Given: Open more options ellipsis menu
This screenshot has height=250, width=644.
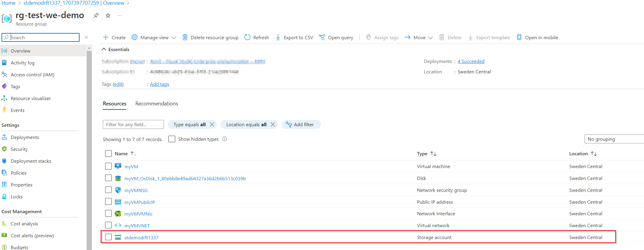Looking at the screenshot, I should point(120,15).
